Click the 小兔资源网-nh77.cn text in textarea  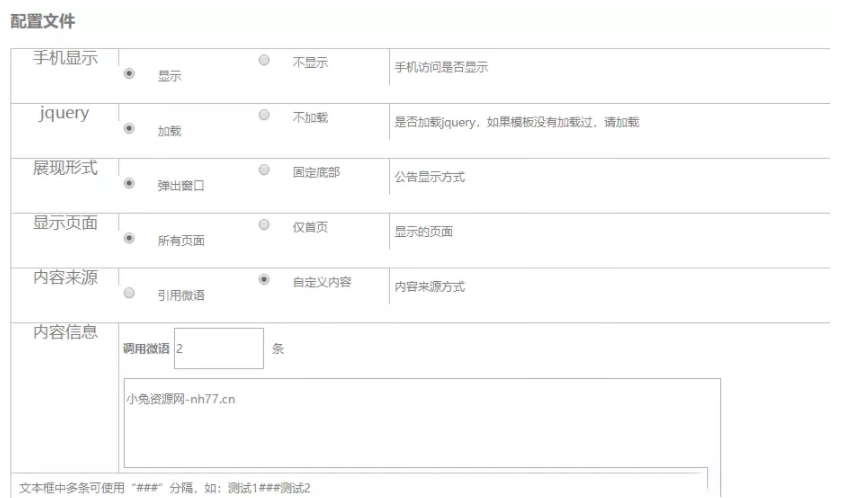point(181,399)
